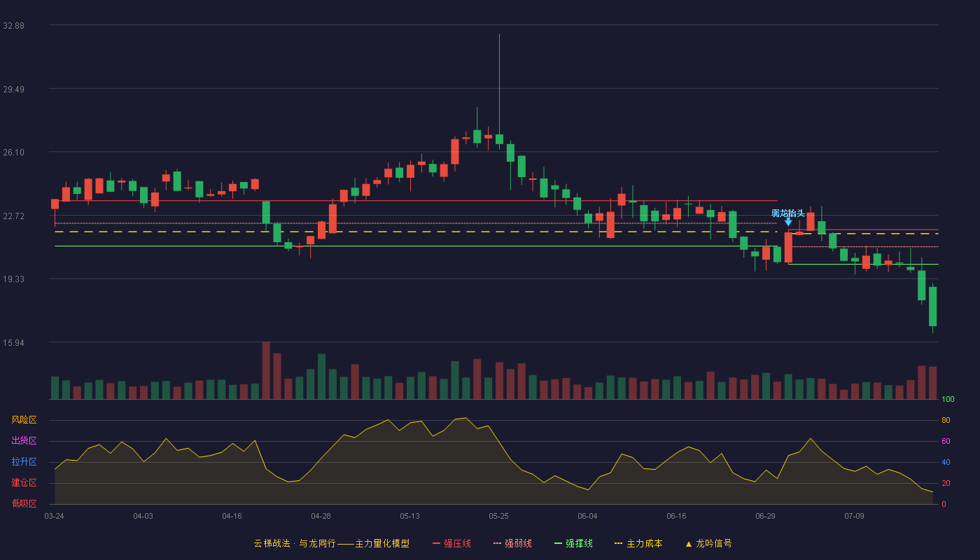This screenshot has height=560, width=980.
Task: Click the 05-25 date label
Action: coord(498,516)
